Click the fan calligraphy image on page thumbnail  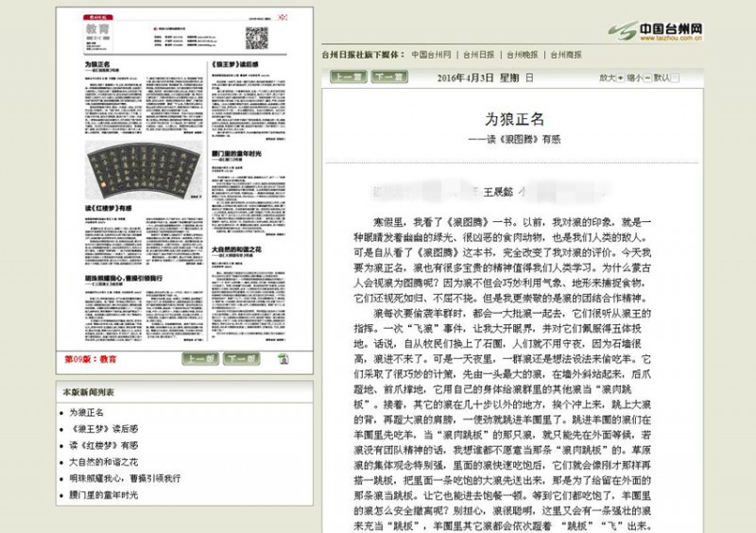click(144, 170)
